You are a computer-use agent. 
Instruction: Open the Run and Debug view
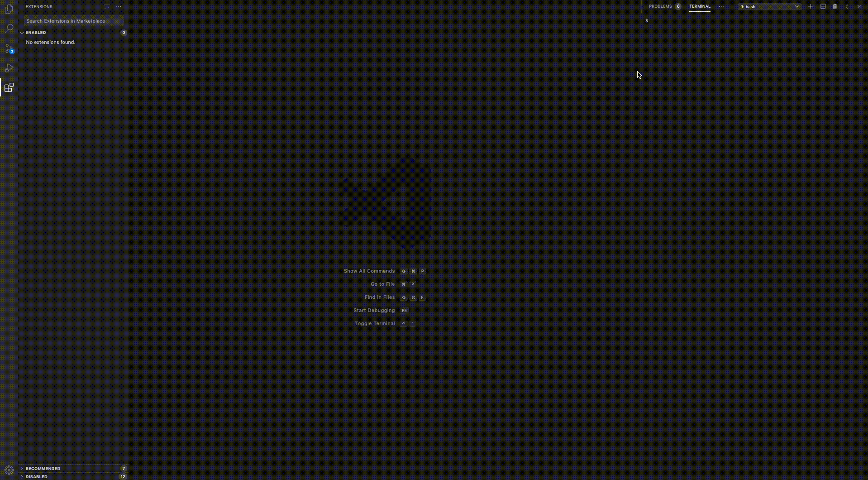pos(9,68)
